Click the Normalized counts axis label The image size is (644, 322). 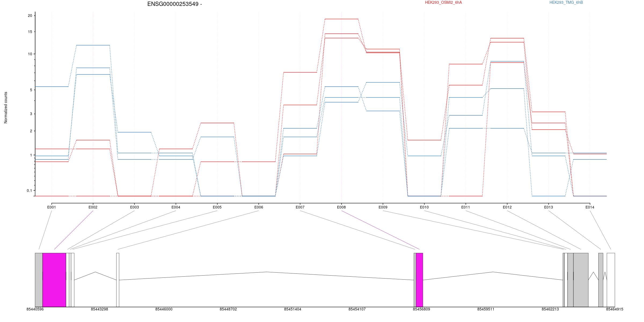(x=6, y=108)
